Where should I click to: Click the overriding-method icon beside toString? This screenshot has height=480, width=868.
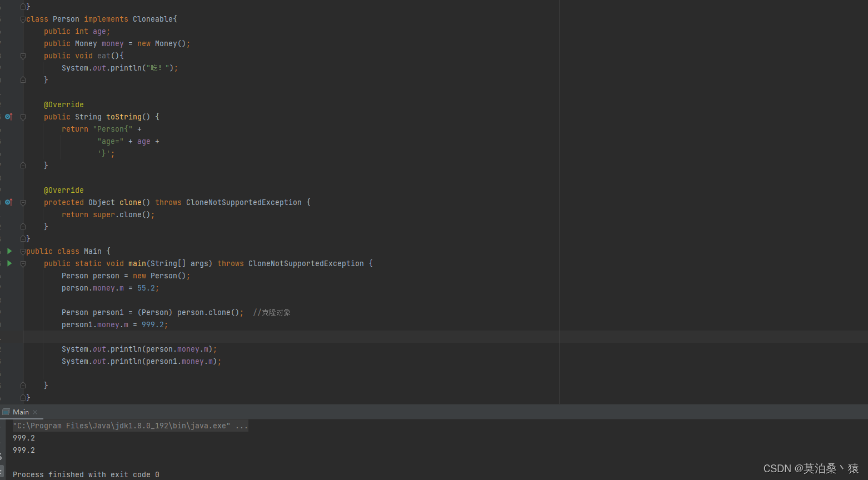[8, 117]
